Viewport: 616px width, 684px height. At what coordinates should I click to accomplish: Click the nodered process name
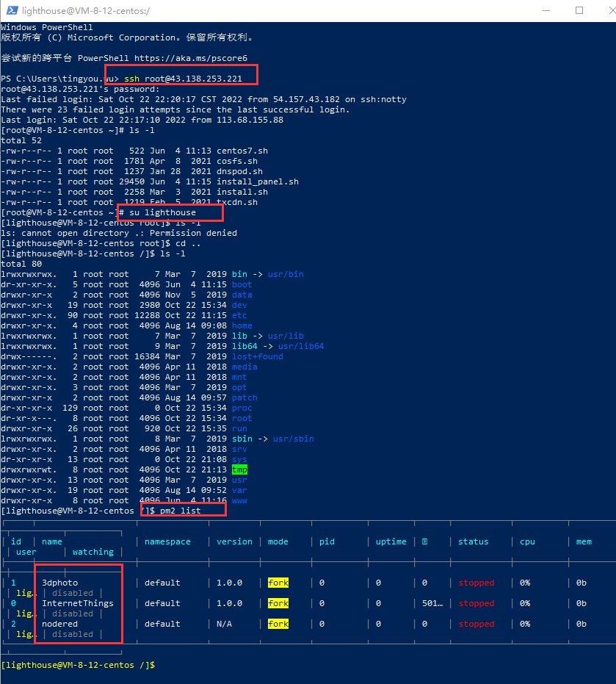pyautogui.click(x=59, y=624)
